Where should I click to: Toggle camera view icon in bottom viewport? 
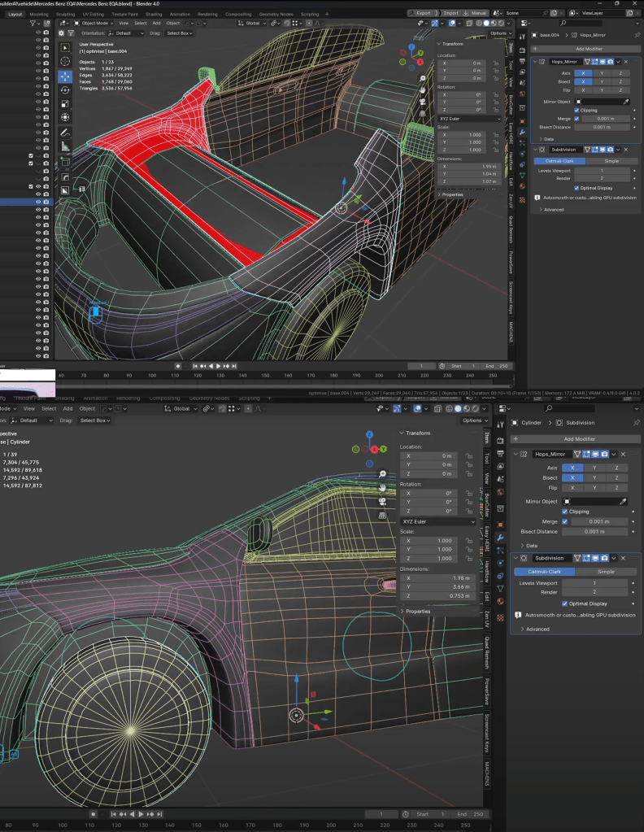click(383, 500)
